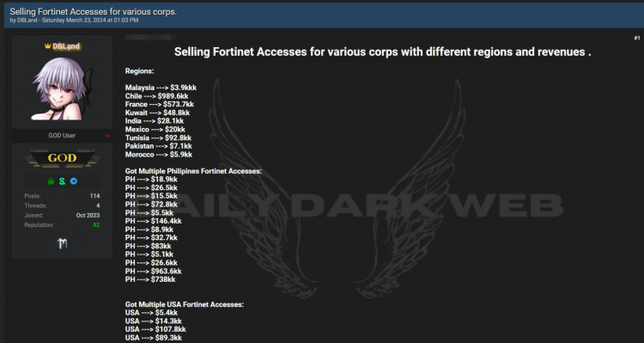Screen dimensions: 644x343
Task: Click the GOD rank badge
Action: (x=62, y=158)
